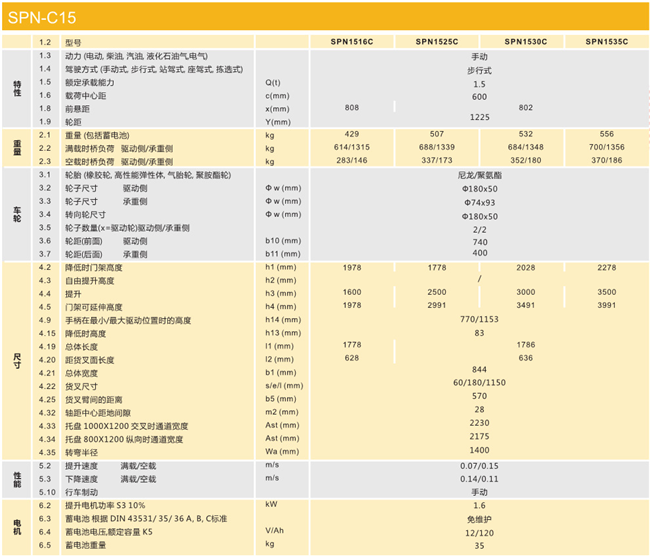Click the 重量 section label
Screen dimensions: 650x557
coord(15,147)
